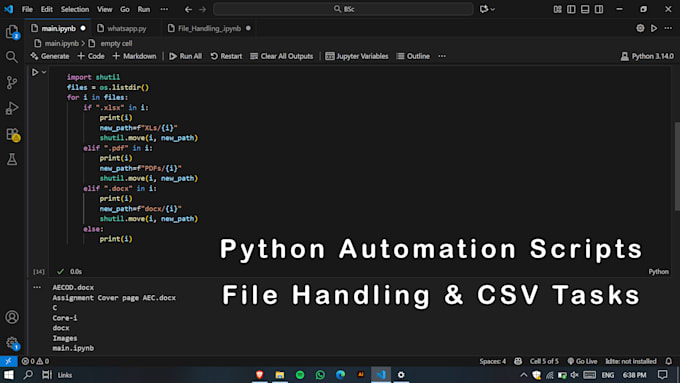Viewport: 680px width, 383px height.
Task: Switch to the main.ipynb tab
Action: click(58, 28)
